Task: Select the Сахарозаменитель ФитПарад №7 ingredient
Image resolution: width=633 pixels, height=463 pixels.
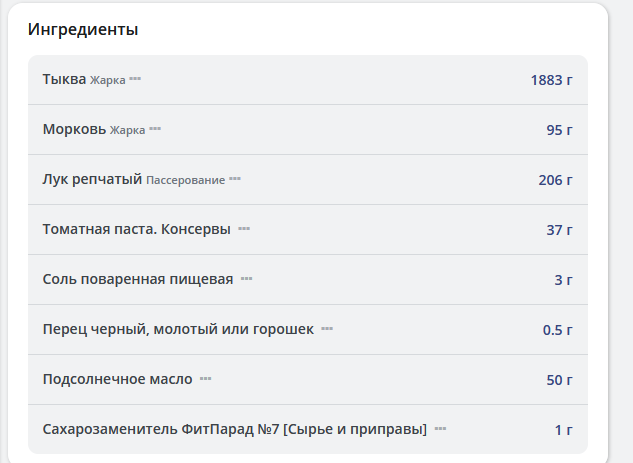Action: [x=234, y=429]
